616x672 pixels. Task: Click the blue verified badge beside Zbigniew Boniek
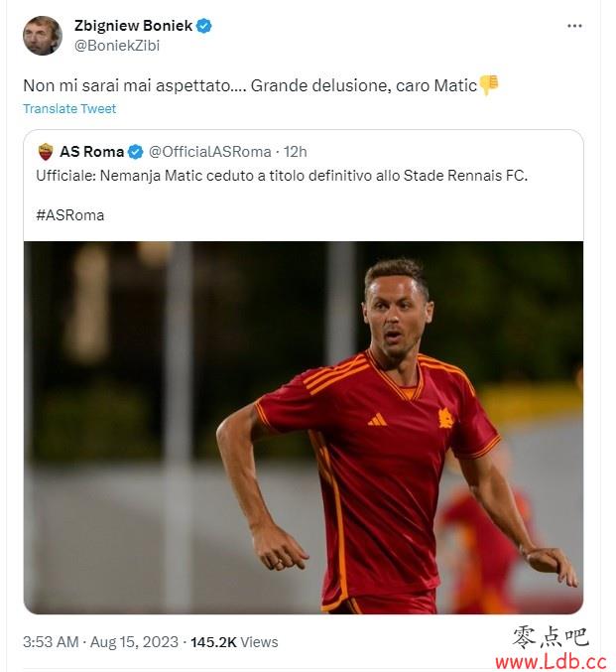(204, 26)
